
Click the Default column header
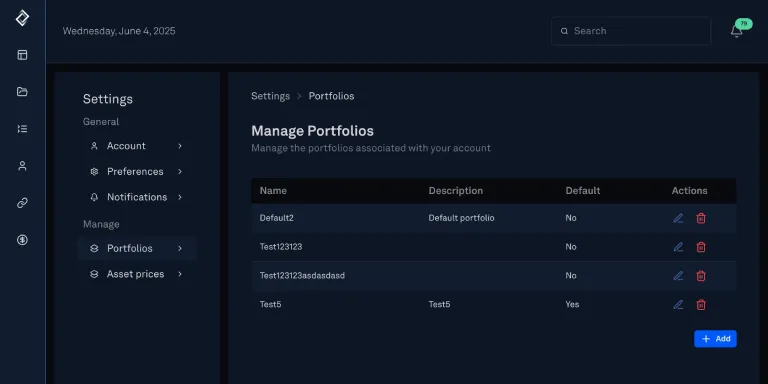coord(583,191)
